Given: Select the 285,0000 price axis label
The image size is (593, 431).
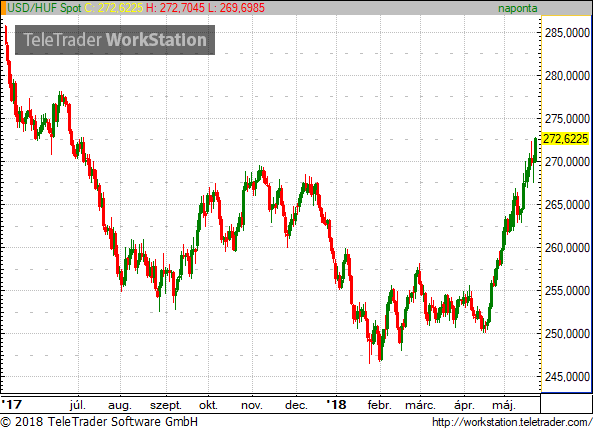Looking at the screenshot, I should point(567,33).
